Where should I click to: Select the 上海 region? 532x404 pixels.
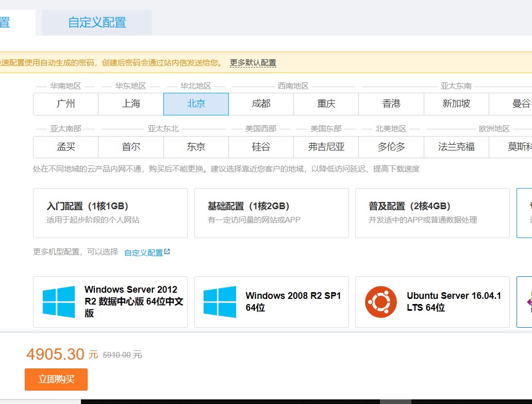[131, 104]
